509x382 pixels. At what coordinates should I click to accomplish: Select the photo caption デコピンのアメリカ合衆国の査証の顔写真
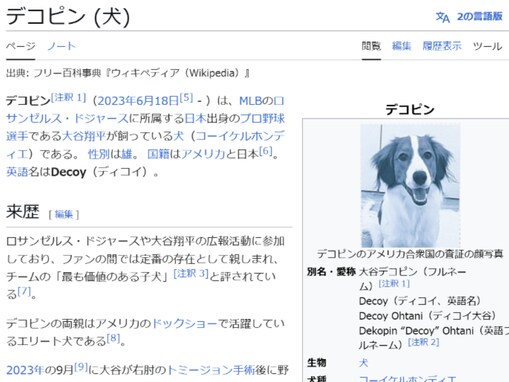(x=410, y=254)
